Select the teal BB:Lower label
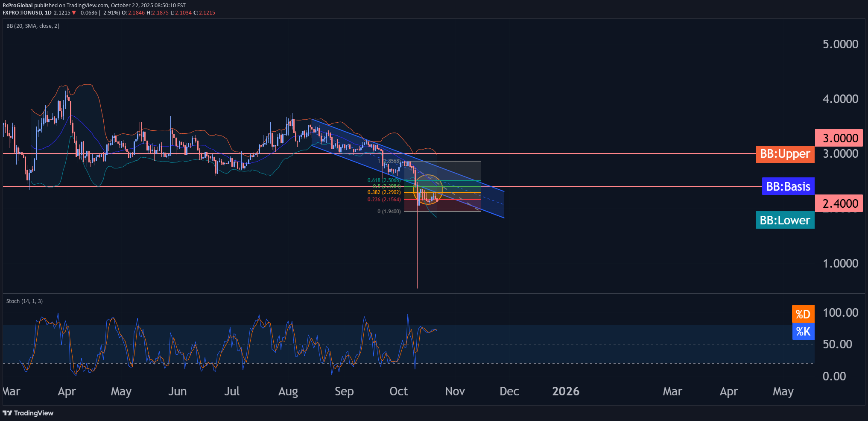This screenshot has width=868, height=421. 785,220
